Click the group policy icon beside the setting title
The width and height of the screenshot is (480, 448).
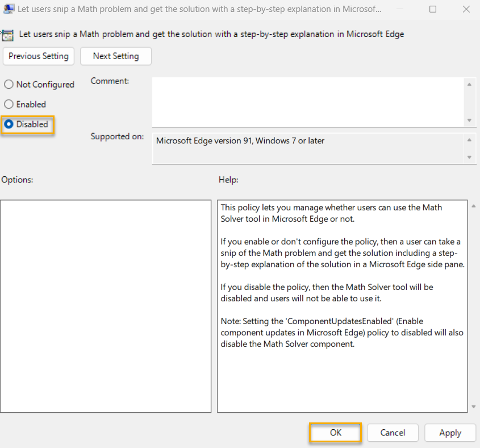8,35
